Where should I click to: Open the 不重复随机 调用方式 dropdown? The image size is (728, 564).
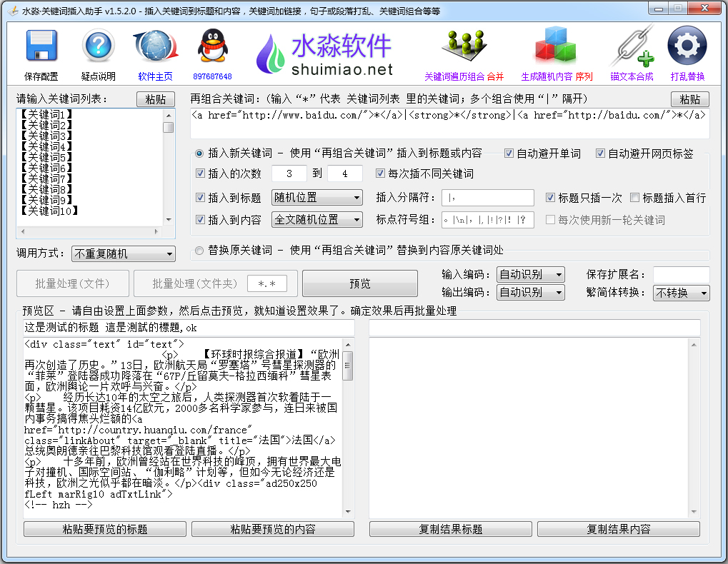coord(123,254)
